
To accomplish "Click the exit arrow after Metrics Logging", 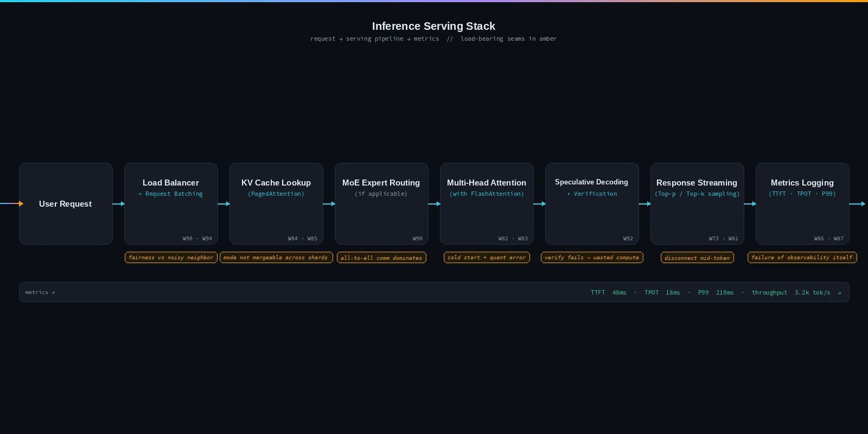I will click(857, 204).
